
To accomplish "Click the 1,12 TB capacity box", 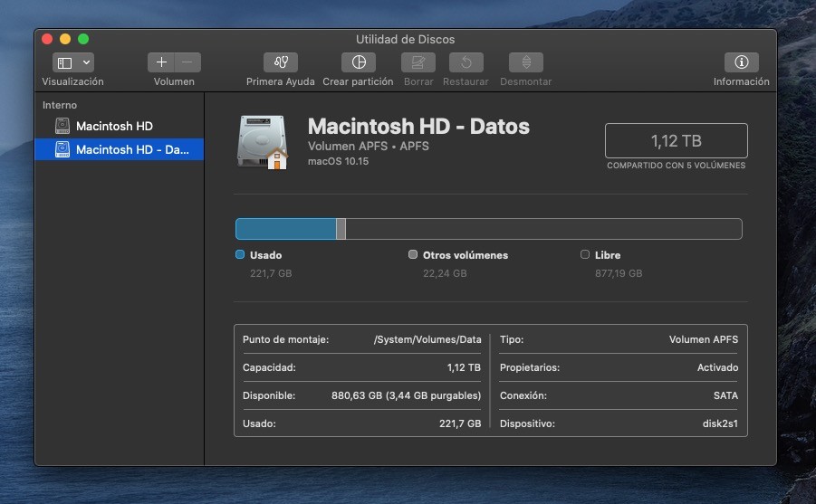I will 676,140.
